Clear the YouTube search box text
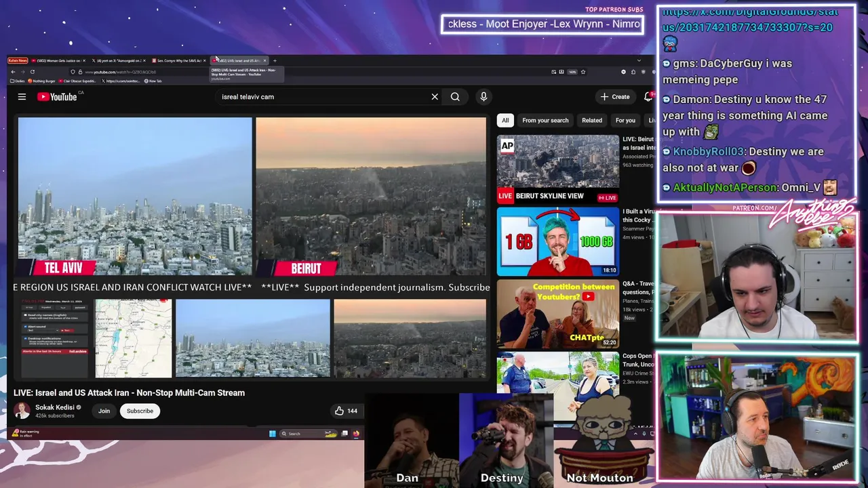The image size is (868, 488). 435,97
